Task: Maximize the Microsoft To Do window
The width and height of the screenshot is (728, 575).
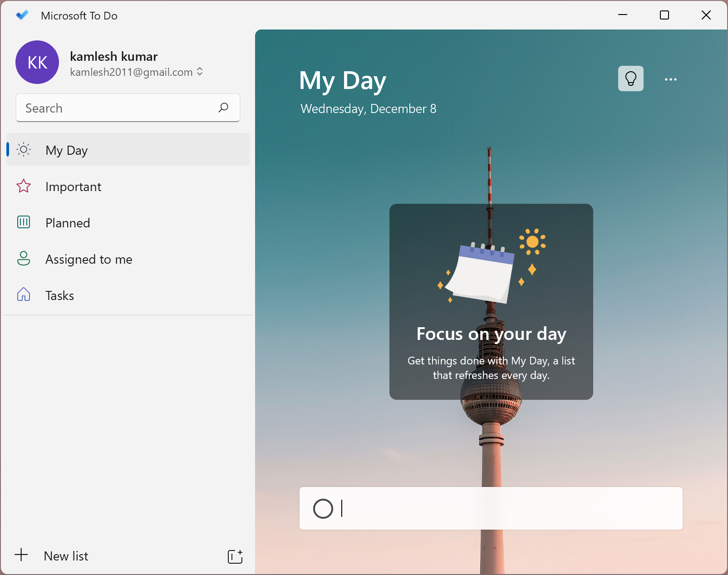Action: 664,15
